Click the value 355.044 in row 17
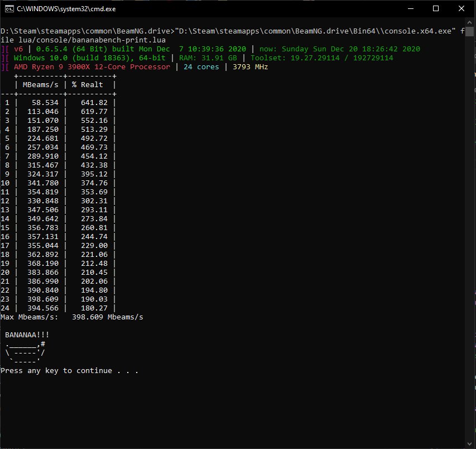Screen dimensions: 476x449 click(x=43, y=246)
